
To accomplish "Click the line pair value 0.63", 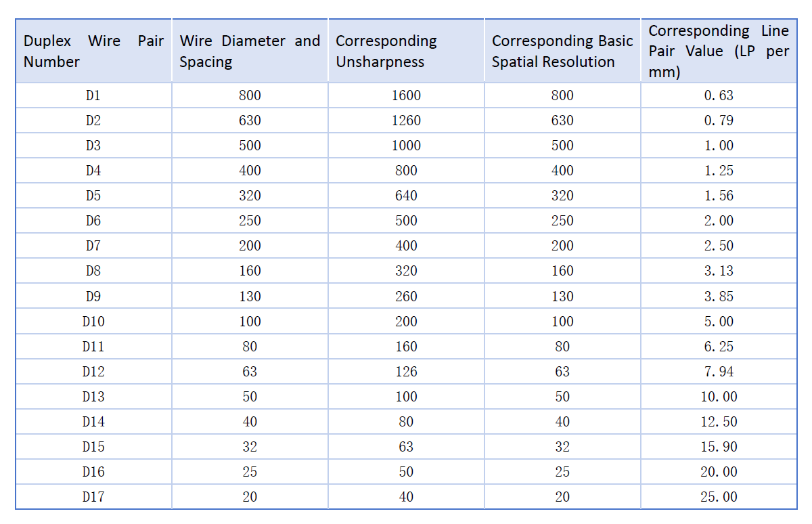I will [719, 95].
